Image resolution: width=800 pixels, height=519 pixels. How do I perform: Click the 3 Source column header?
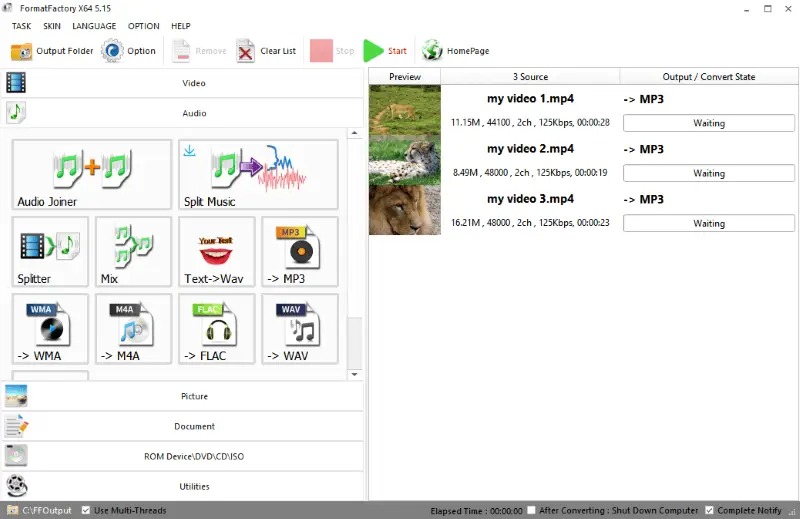(530, 77)
